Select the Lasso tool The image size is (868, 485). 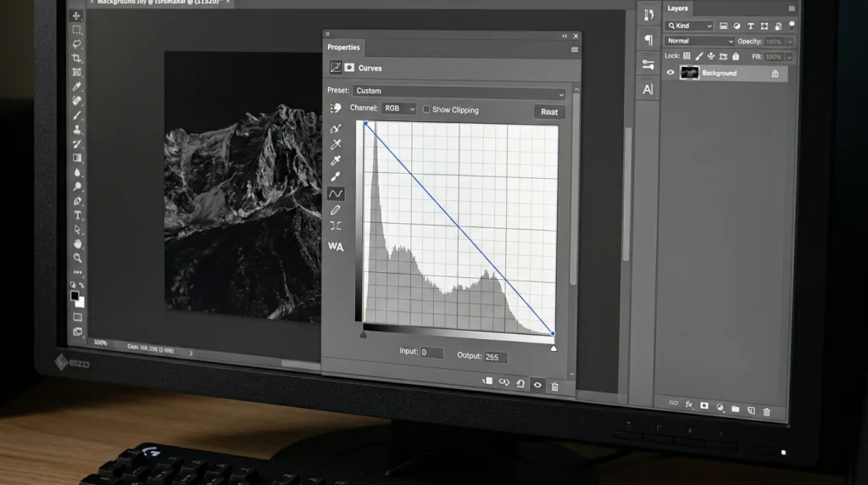pyautogui.click(x=77, y=44)
